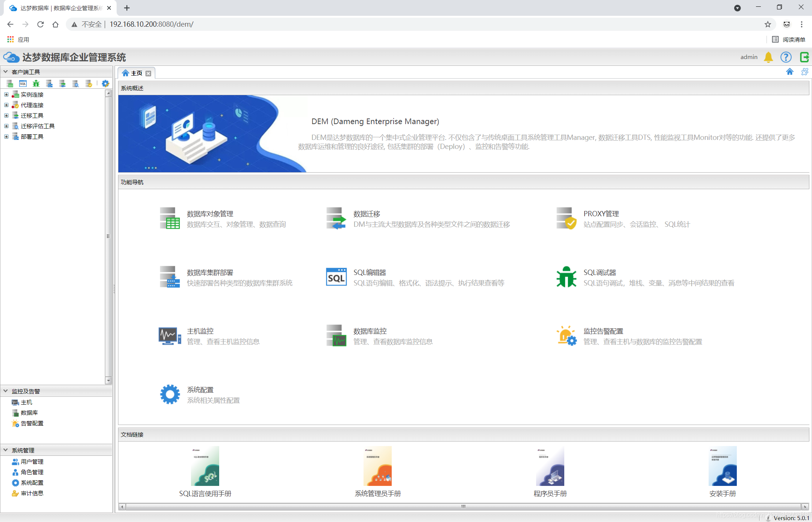The image size is (812, 522).
Task: Click the green logout icon beside admin
Action: click(x=804, y=57)
